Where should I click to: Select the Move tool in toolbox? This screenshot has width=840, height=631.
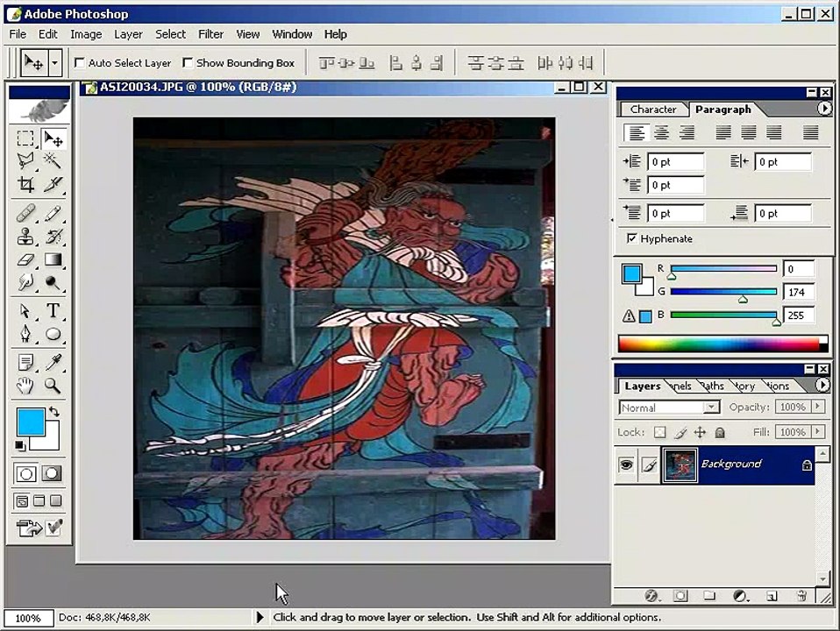click(x=53, y=138)
